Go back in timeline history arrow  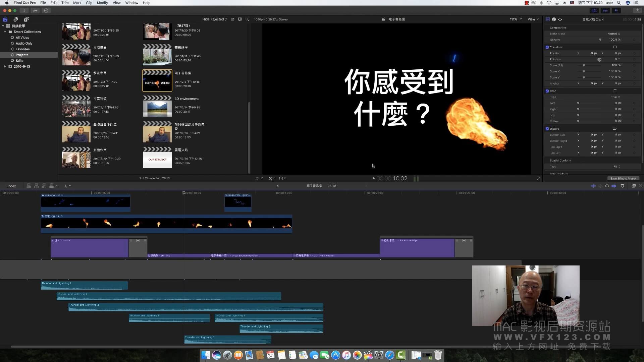pos(278,186)
